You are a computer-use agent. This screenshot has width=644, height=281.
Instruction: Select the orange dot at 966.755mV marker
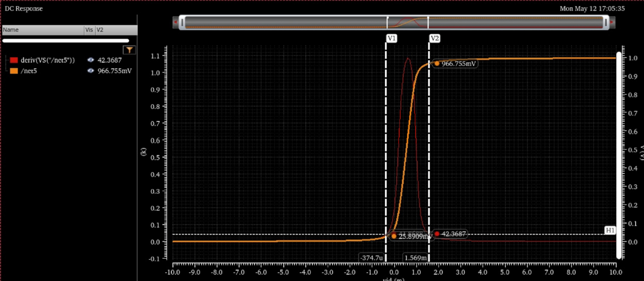click(x=437, y=64)
